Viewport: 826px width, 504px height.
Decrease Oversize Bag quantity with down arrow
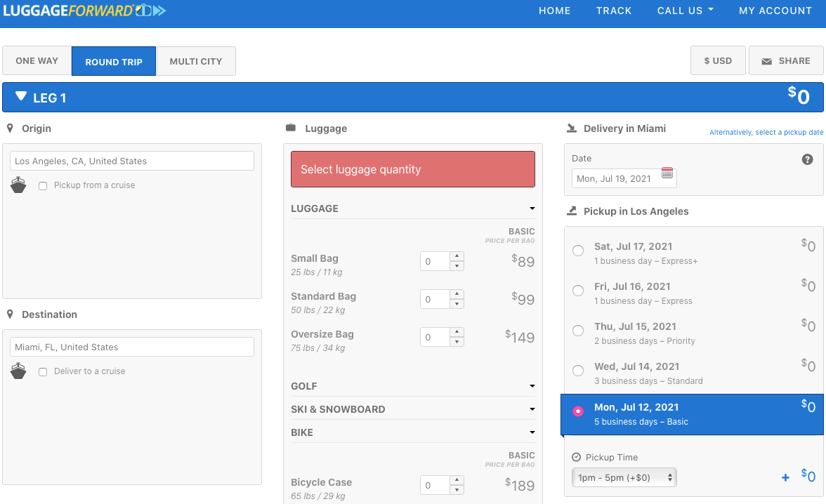point(457,343)
